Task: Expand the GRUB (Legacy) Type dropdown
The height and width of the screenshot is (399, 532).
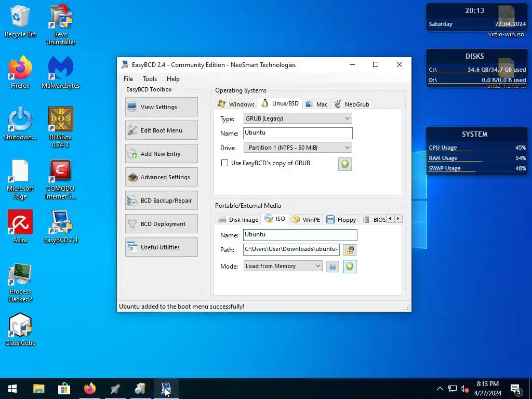Action: point(298,118)
